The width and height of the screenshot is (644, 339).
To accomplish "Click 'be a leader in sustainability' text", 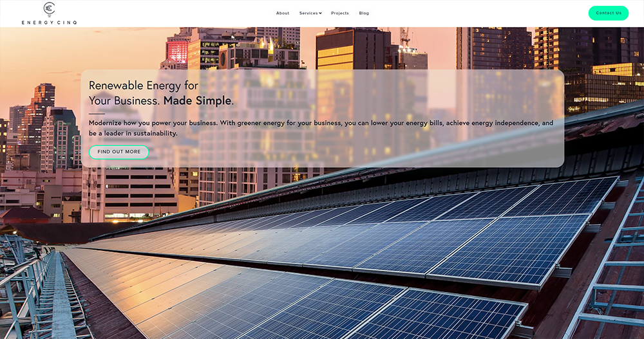I will coord(133,133).
